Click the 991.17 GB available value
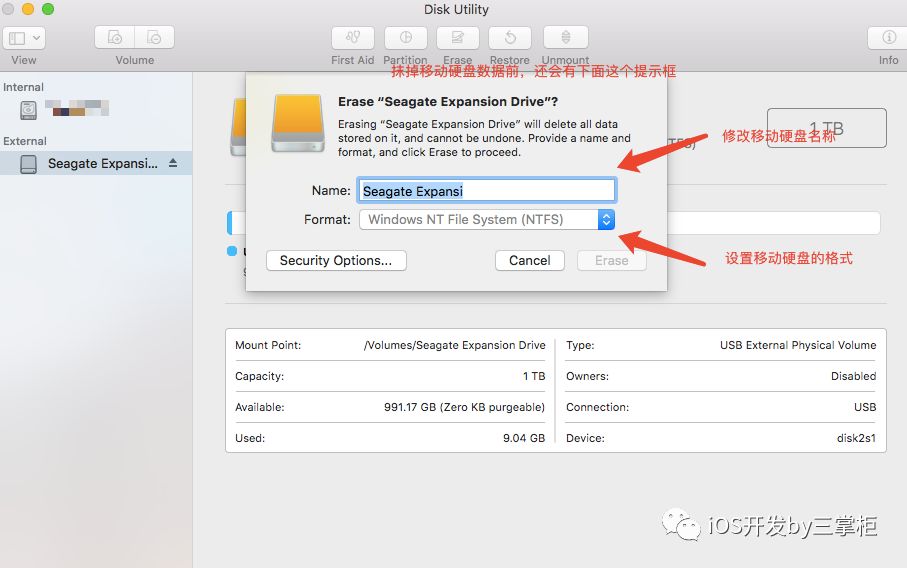Screen dimensions: 907x568 point(464,407)
